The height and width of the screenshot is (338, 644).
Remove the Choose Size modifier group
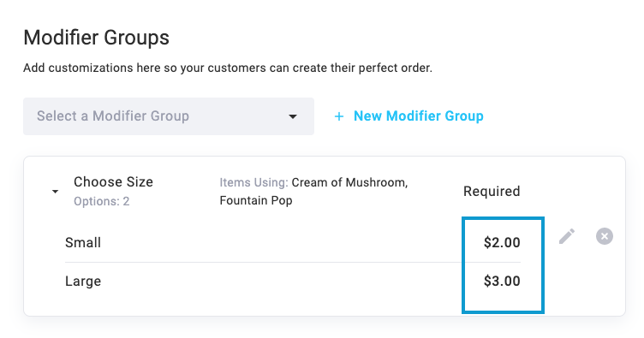coord(604,236)
